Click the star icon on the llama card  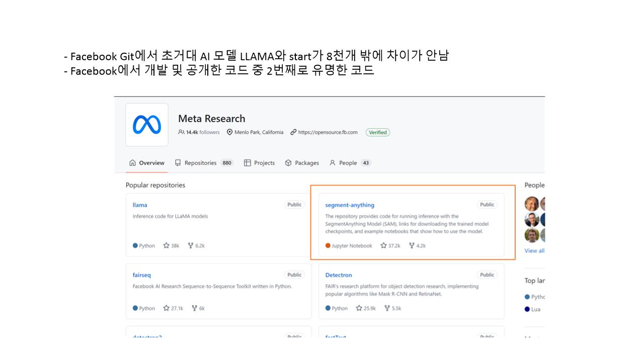click(166, 246)
